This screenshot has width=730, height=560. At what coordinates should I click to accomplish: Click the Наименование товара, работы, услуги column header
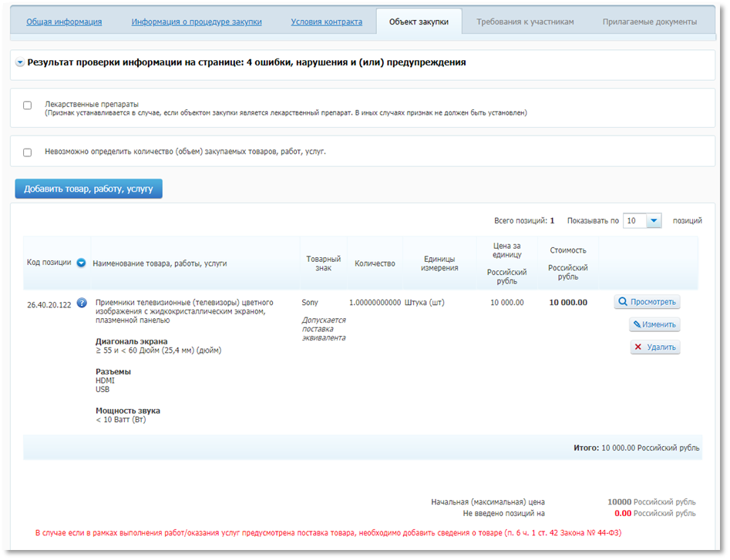(x=160, y=263)
